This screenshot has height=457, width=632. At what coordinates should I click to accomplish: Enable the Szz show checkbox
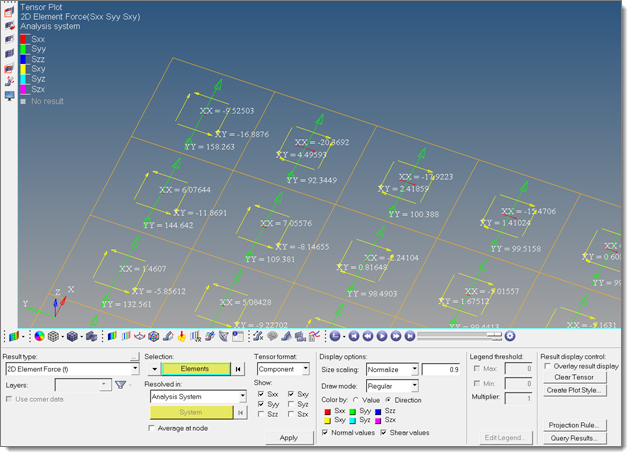pyautogui.click(x=260, y=413)
